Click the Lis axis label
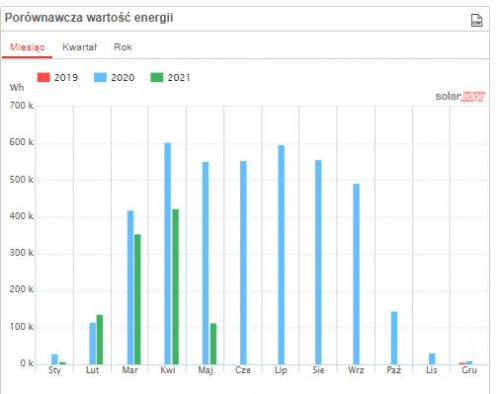The image size is (500, 394). [x=432, y=370]
